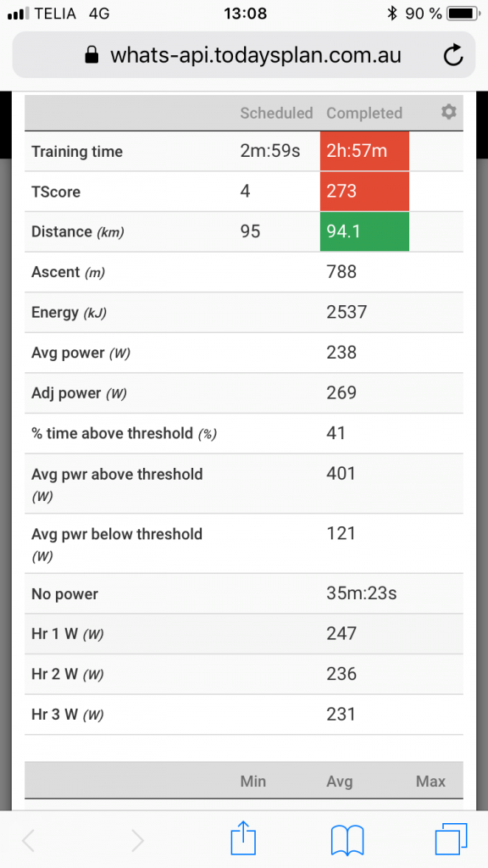
Task: Tap the status bar clock 13:08
Action: coord(245,14)
